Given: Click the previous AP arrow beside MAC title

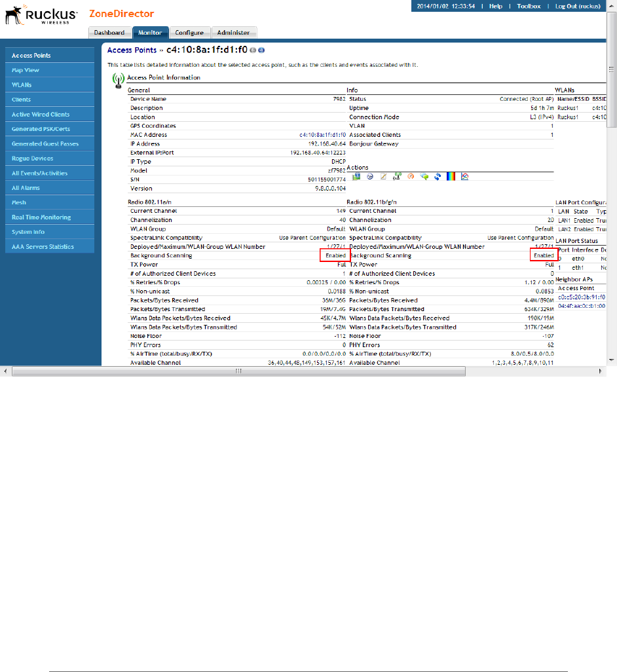Looking at the screenshot, I should click(x=253, y=50).
